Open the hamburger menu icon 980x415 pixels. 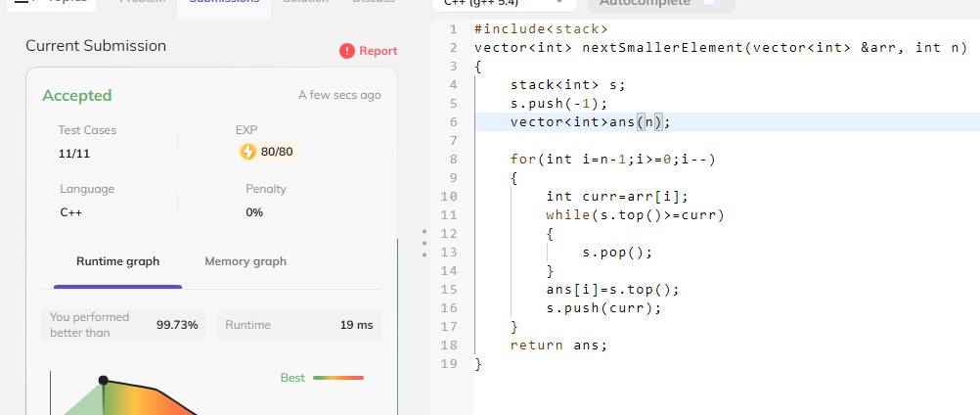tap(22, 2)
